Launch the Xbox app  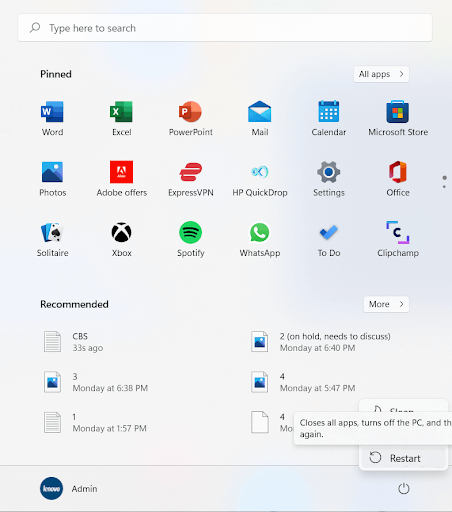(x=121, y=239)
